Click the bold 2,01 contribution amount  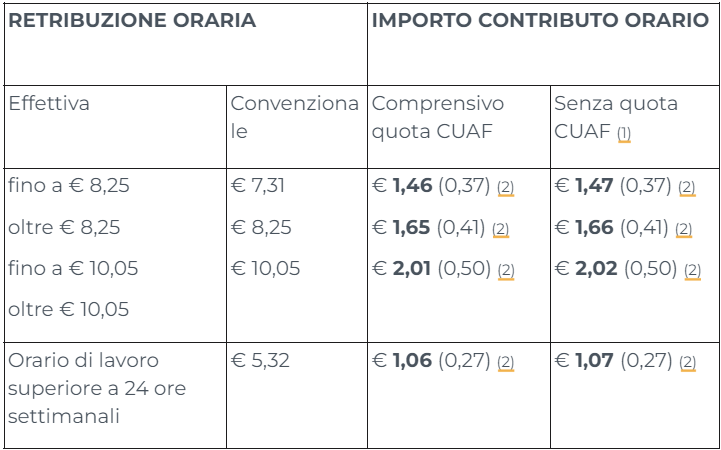coord(412,268)
